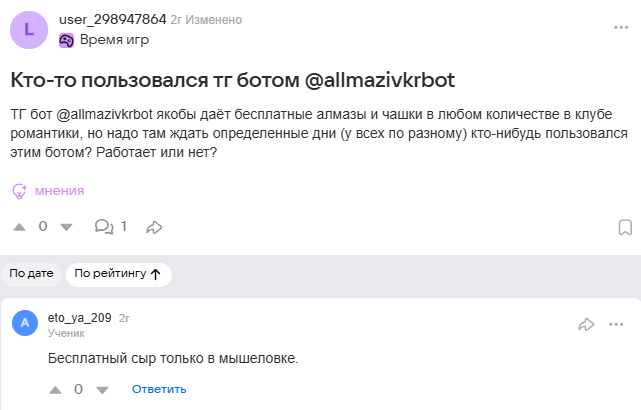Upvote the post about the Telegram bot
The height and width of the screenshot is (410, 641).
point(19,227)
